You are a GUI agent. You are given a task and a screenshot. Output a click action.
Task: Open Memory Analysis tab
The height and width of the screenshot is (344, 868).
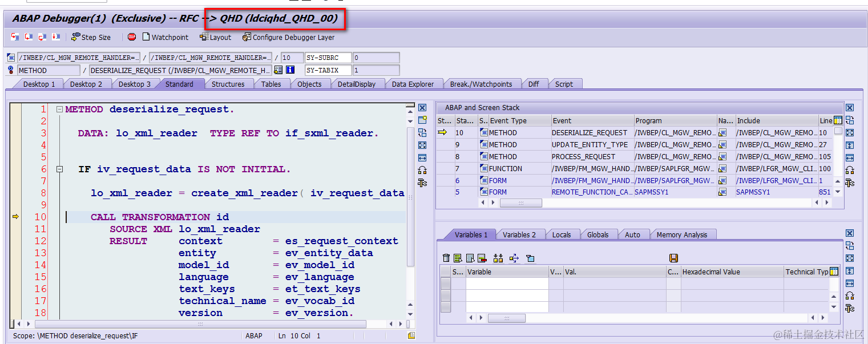coord(681,234)
